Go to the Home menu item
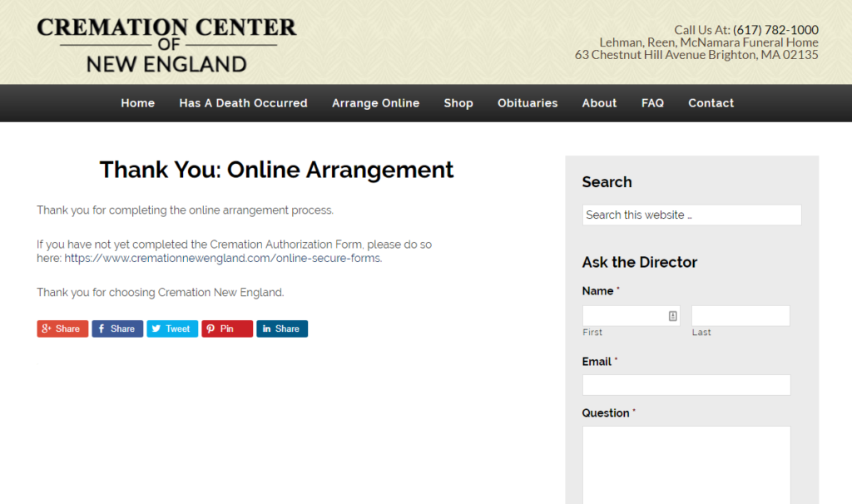The width and height of the screenshot is (852, 504). coord(138,103)
